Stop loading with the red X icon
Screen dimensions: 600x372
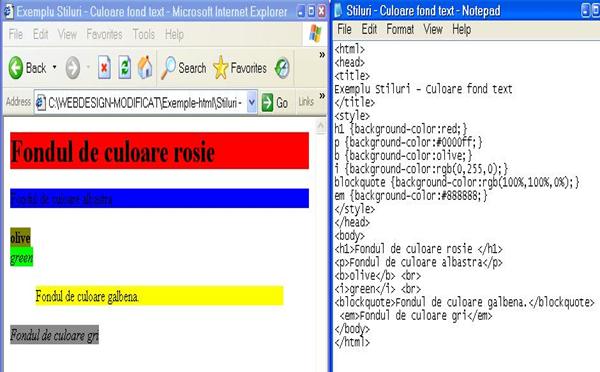click(x=104, y=68)
